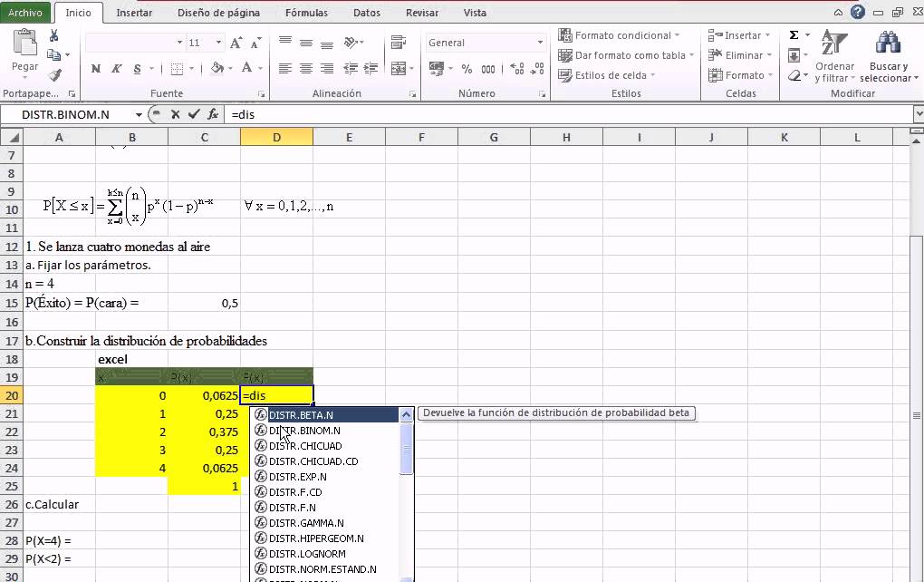This screenshot has width=924, height=582.
Task: Click the AutoSum sigma icon
Action: click(794, 35)
